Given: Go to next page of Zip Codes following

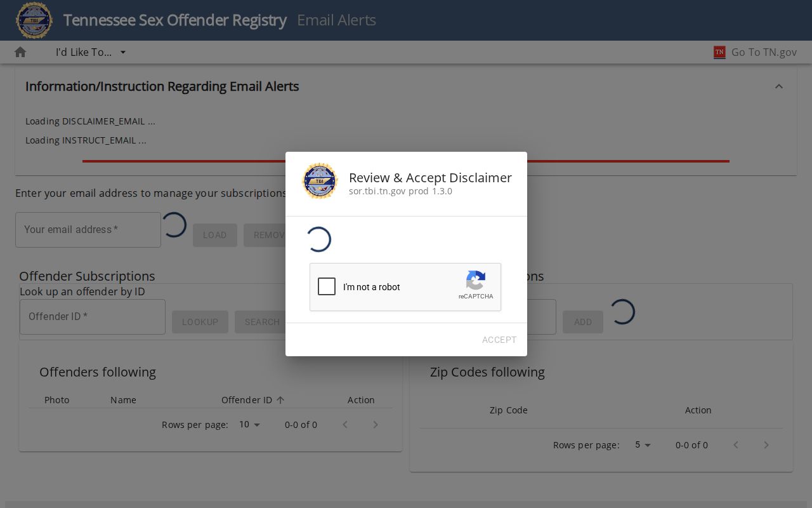Looking at the screenshot, I should 766,444.
